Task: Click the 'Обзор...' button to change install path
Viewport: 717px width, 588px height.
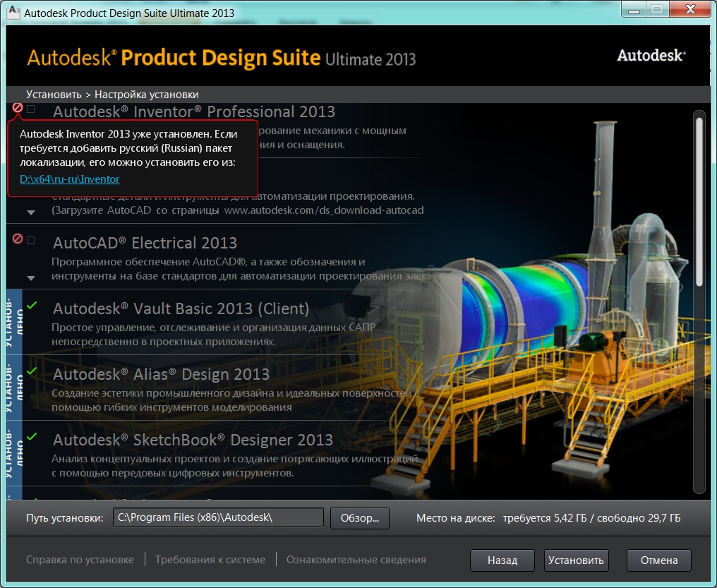Action: (359, 517)
